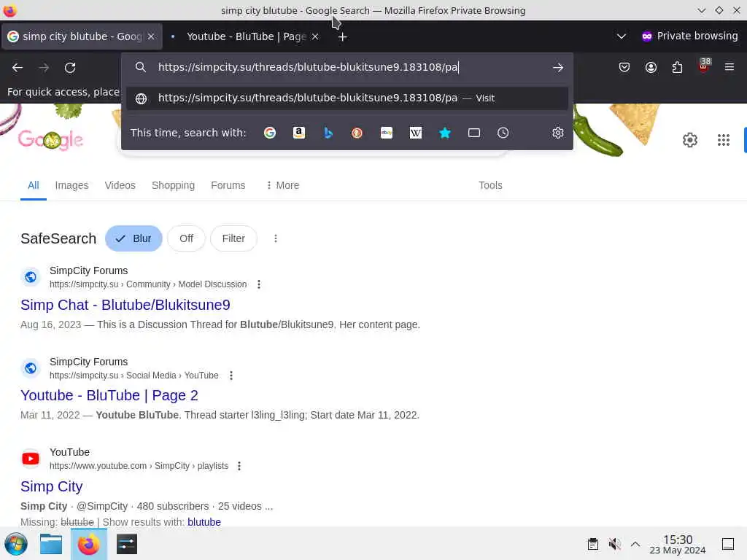
Task: Switch to Forums results
Action: (x=228, y=185)
